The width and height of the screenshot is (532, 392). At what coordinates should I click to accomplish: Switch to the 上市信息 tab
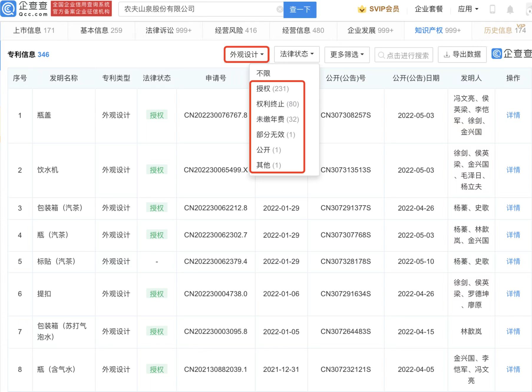[34, 30]
